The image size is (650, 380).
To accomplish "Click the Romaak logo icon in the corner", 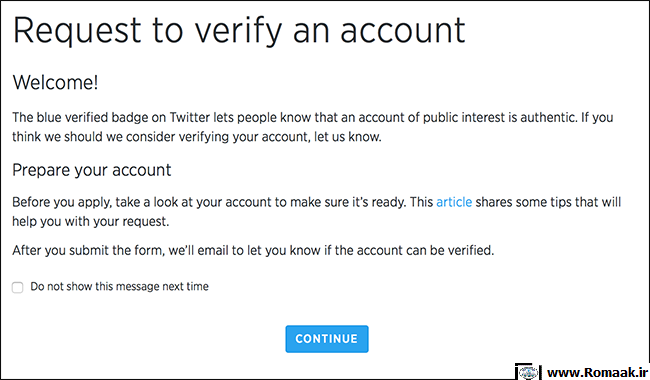I will tap(528, 372).
